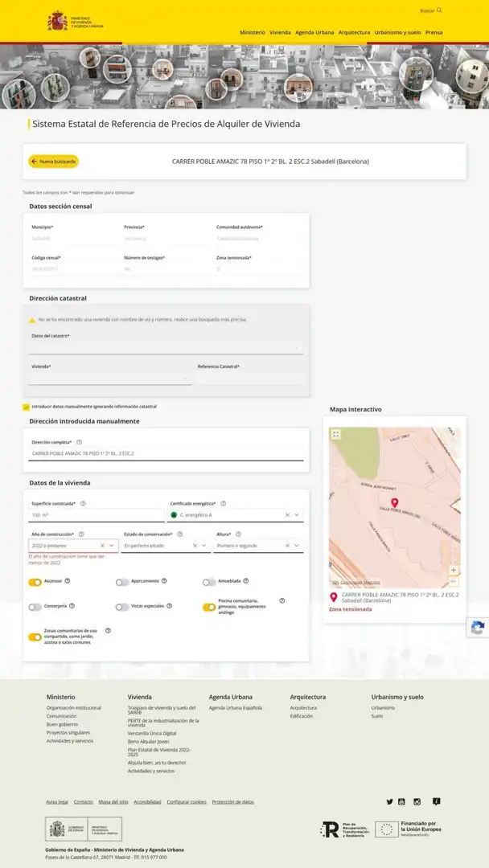Expand the Año de construcción dropdown

point(112,545)
